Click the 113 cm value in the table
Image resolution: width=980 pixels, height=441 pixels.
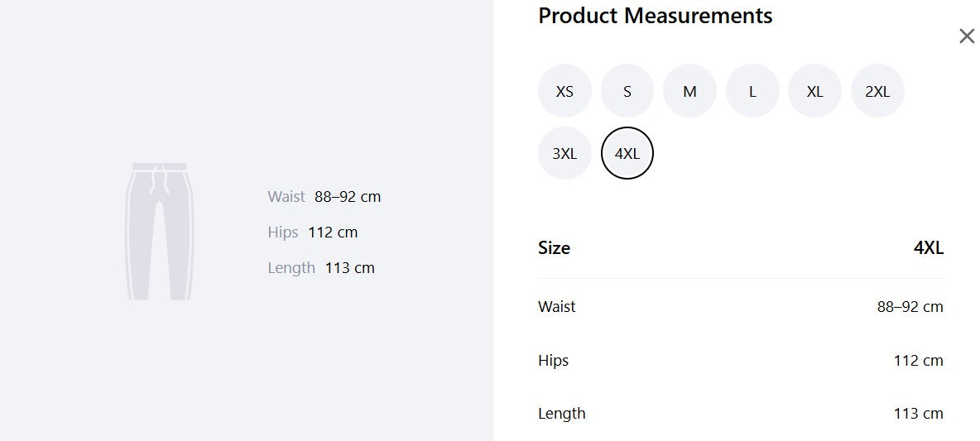pyautogui.click(x=918, y=414)
